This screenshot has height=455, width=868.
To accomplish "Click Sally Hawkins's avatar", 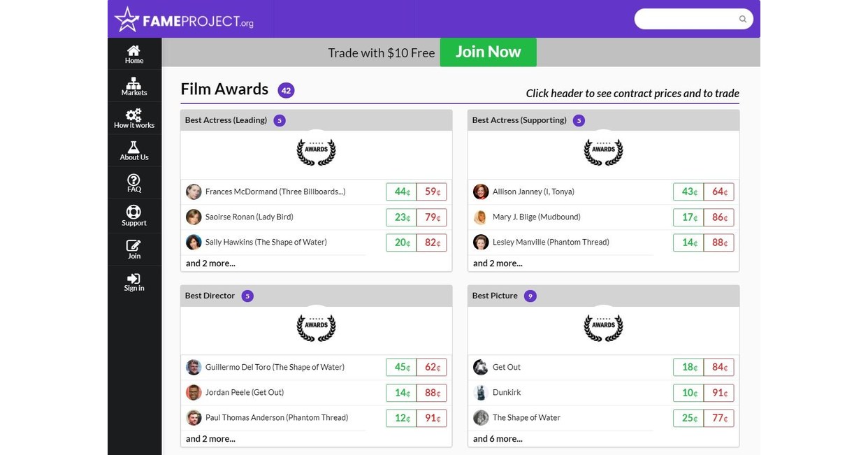I will [x=194, y=242].
